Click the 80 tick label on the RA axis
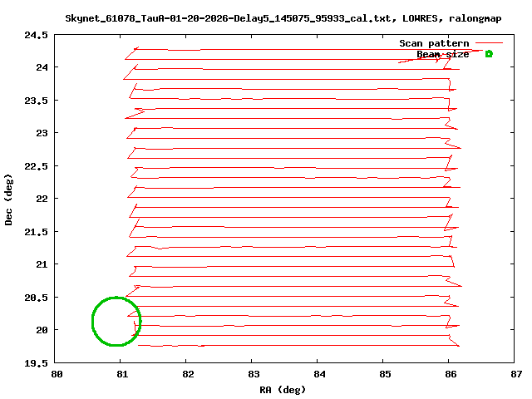 pos(55,374)
